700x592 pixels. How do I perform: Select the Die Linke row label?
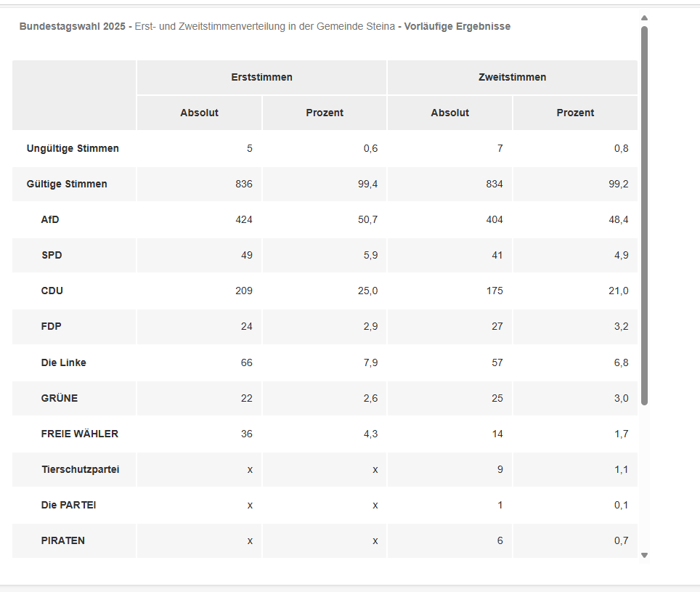coord(64,362)
